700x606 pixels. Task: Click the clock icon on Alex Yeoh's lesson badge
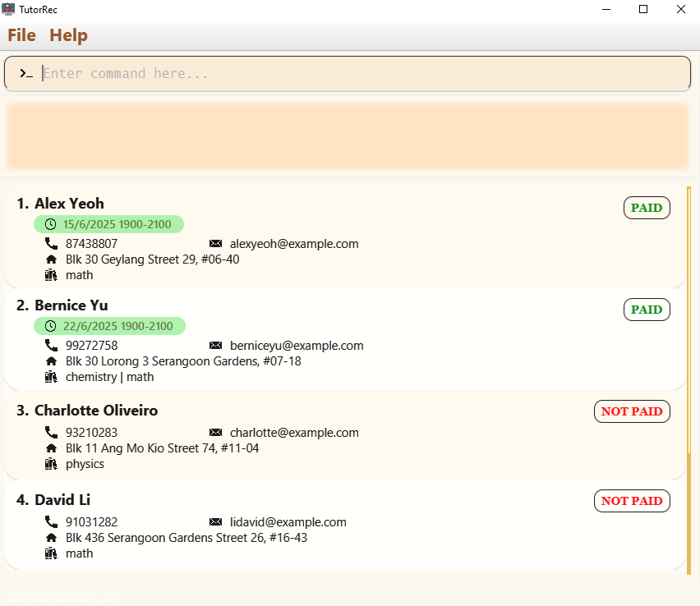[49, 223]
